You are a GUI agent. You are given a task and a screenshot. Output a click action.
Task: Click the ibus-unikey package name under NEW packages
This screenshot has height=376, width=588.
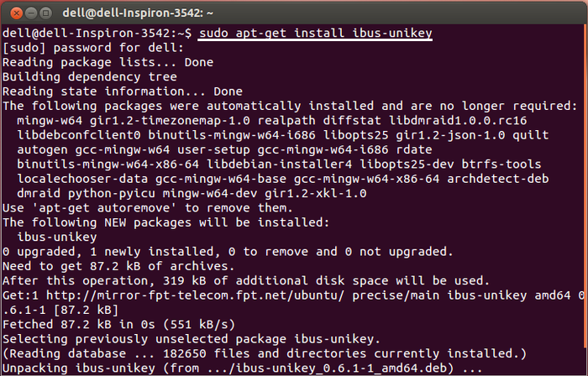coord(57,237)
